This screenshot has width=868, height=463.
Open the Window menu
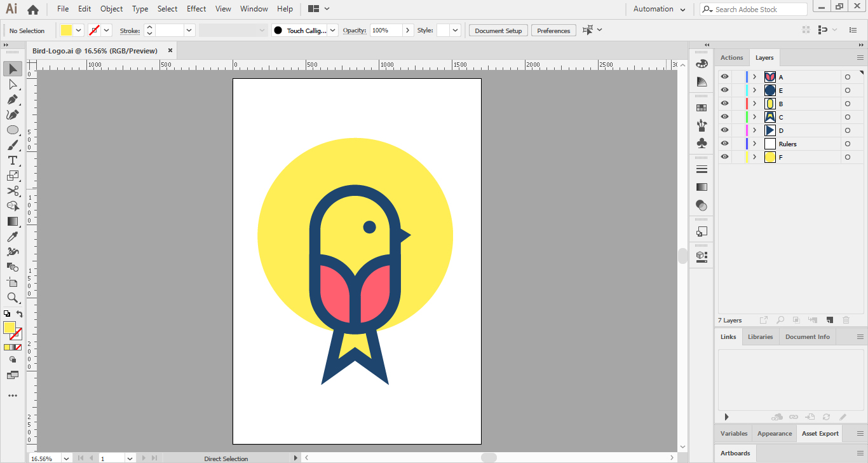pos(254,9)
